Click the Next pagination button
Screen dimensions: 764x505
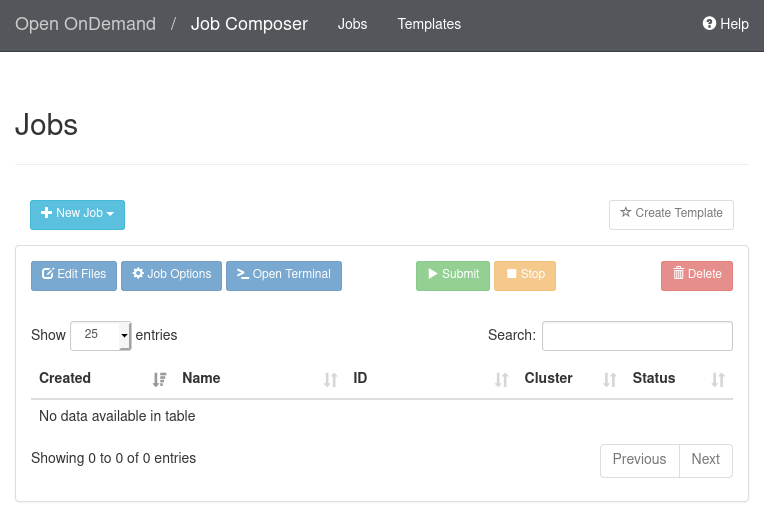click(705, 460)
